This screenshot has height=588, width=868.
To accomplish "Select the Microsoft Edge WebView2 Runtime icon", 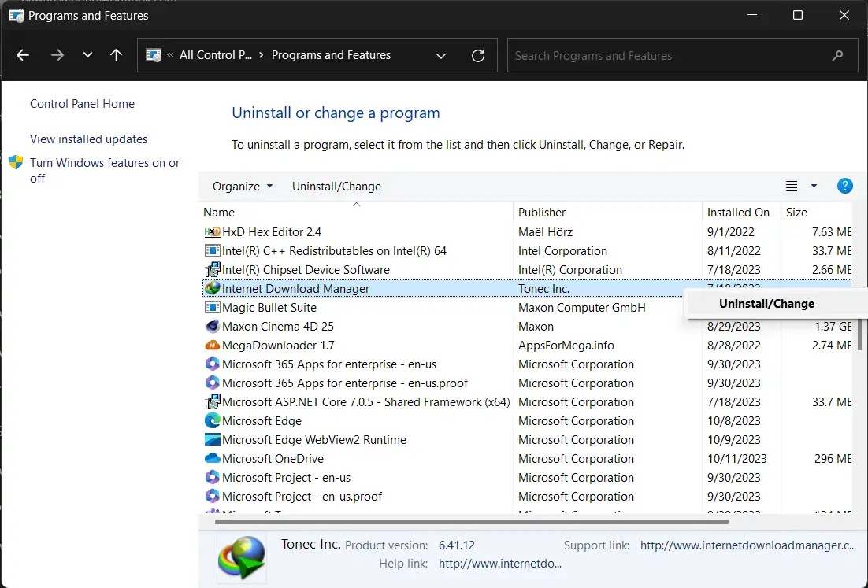I will (213, 440).
